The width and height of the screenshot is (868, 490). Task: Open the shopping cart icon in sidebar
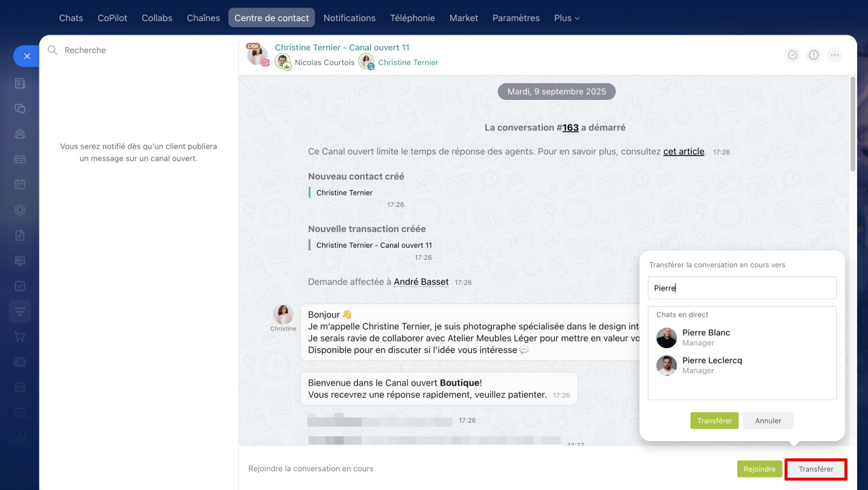(x=20, y=337)
